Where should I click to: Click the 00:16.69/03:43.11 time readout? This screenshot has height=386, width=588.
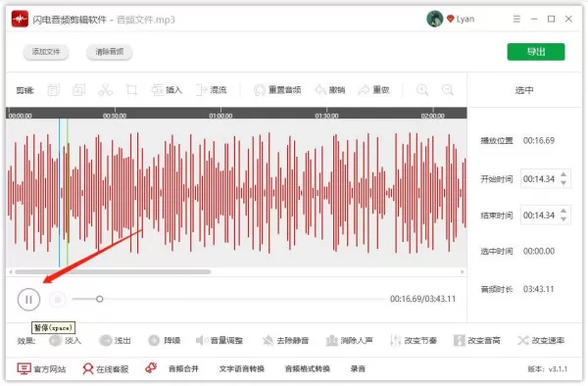(x=423, y=299)
